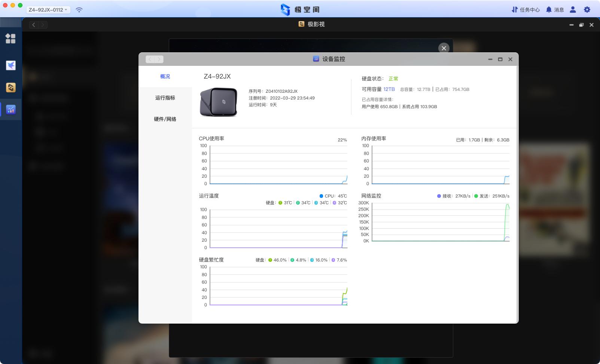Select the 设备监控 chart icon in sidebar
Viewport: 600px width, 364px height.
(10, 110)
